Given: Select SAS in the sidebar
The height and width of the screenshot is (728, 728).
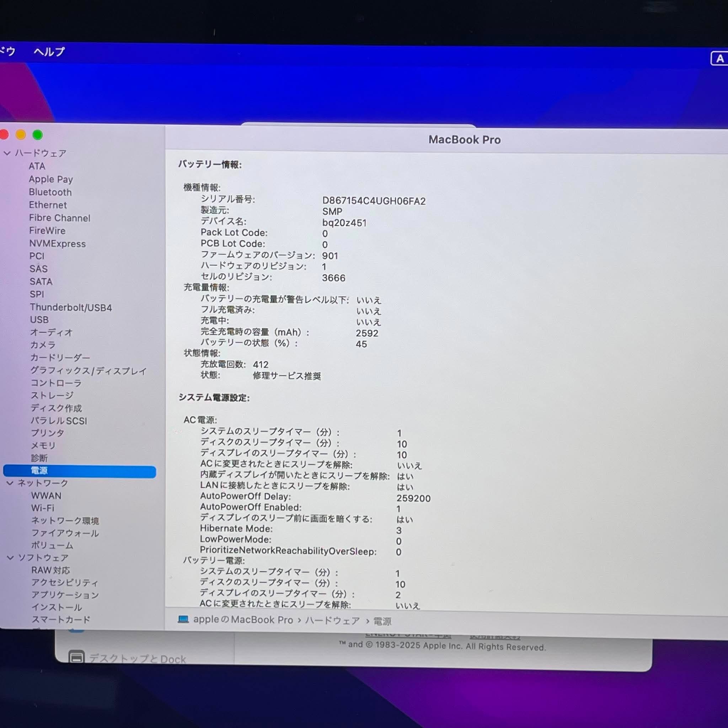Looking at the screenshot, I should pos(38,269).
